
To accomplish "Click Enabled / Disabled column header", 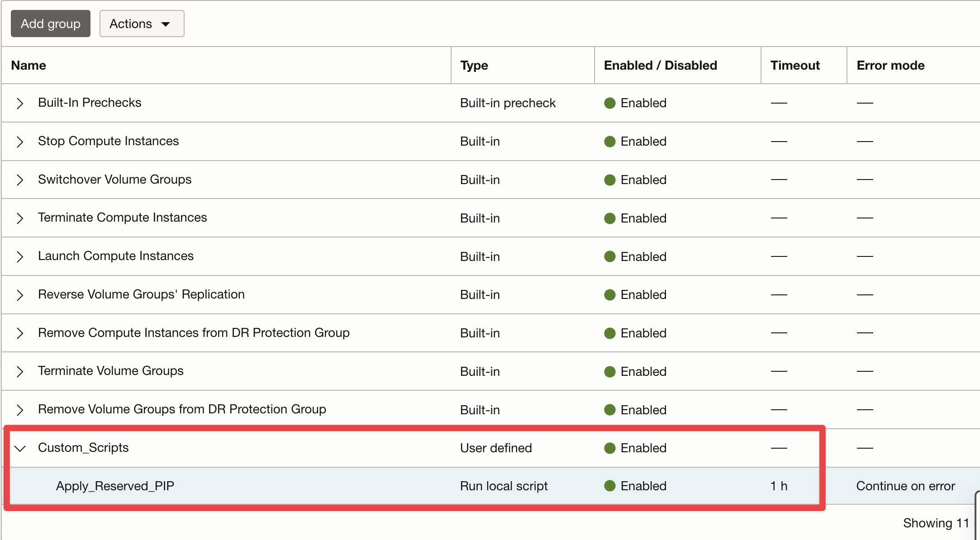I will pos(660,66).
